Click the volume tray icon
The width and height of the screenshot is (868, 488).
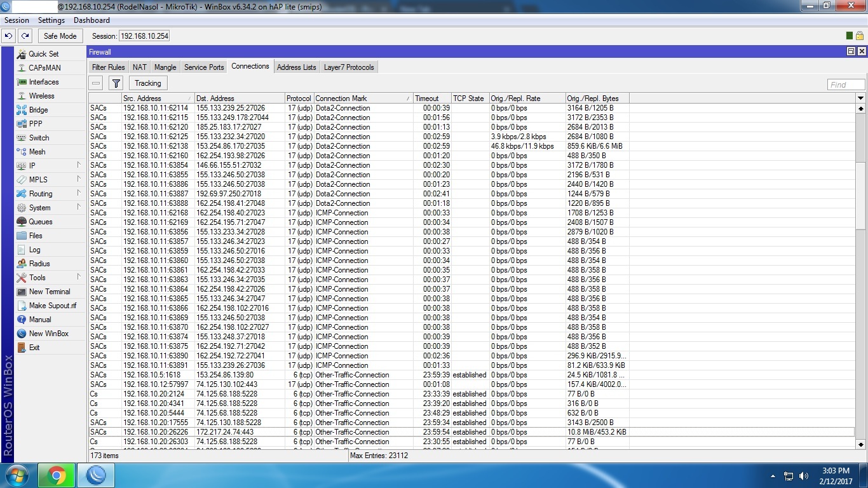tap(804, 476)
